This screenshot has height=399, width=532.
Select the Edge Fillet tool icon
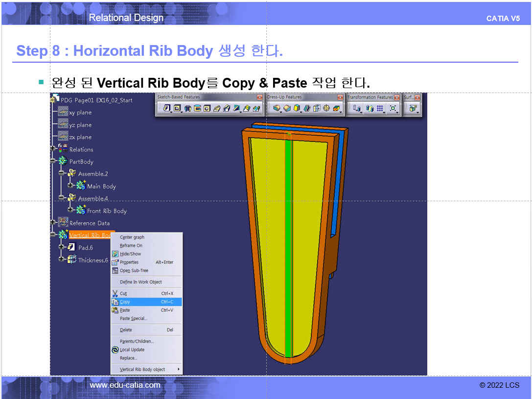(277, 108)
